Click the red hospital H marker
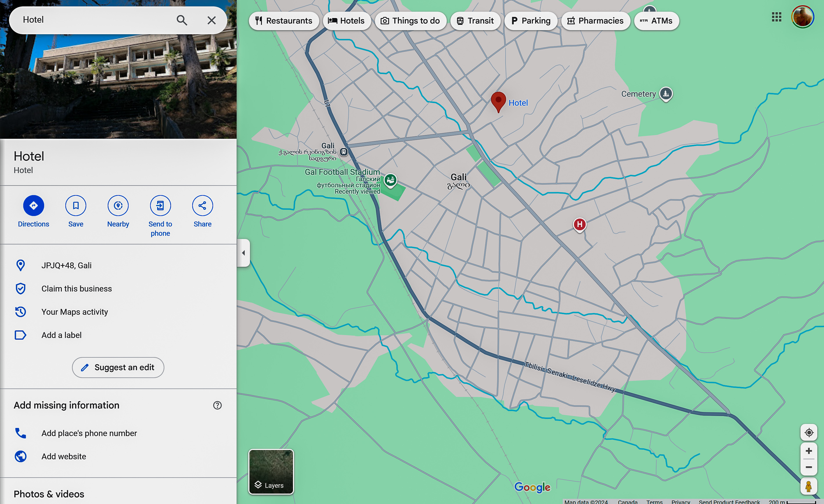The image size is (824, 504). tap(580, 224)
